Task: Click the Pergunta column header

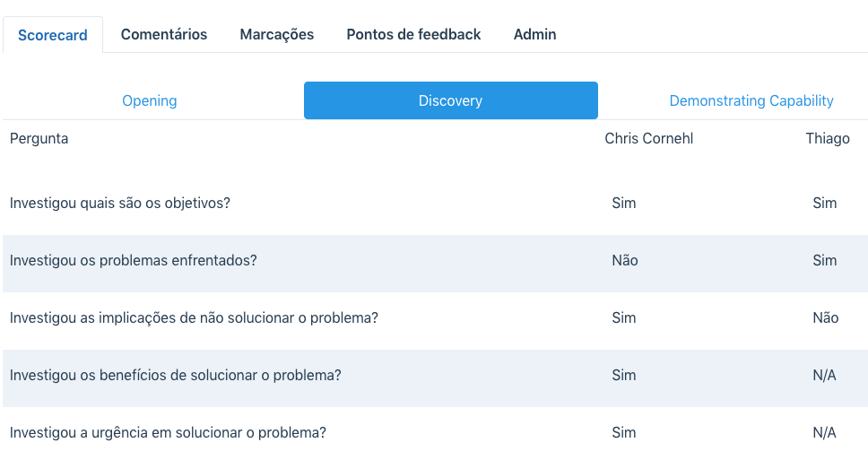Action: click(x=39, y=138)
